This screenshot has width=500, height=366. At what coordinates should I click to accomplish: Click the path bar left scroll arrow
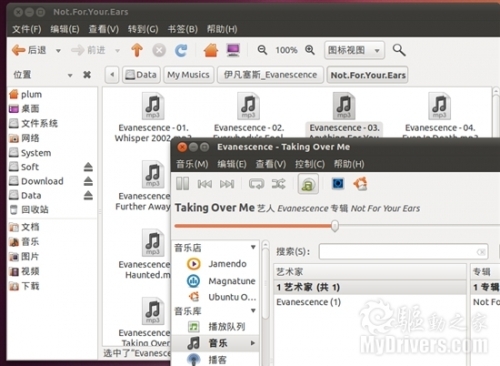112,75
